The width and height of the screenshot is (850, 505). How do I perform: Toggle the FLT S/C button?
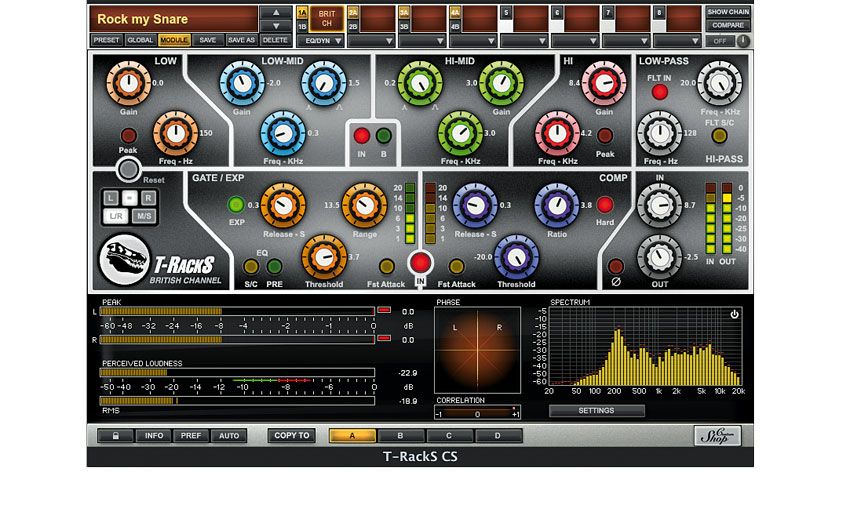(719, 135)
